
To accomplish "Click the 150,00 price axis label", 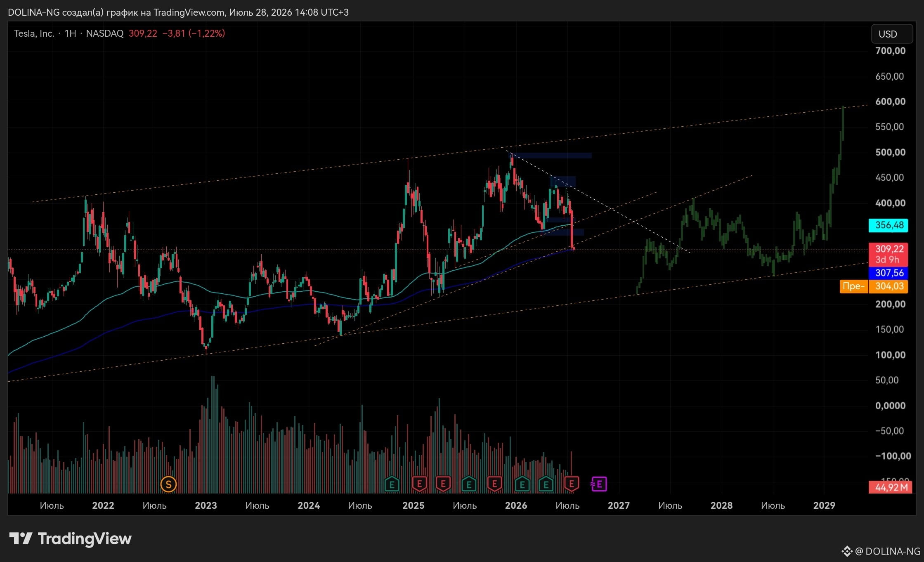I will pyautogui.click(x=889, y=329).
